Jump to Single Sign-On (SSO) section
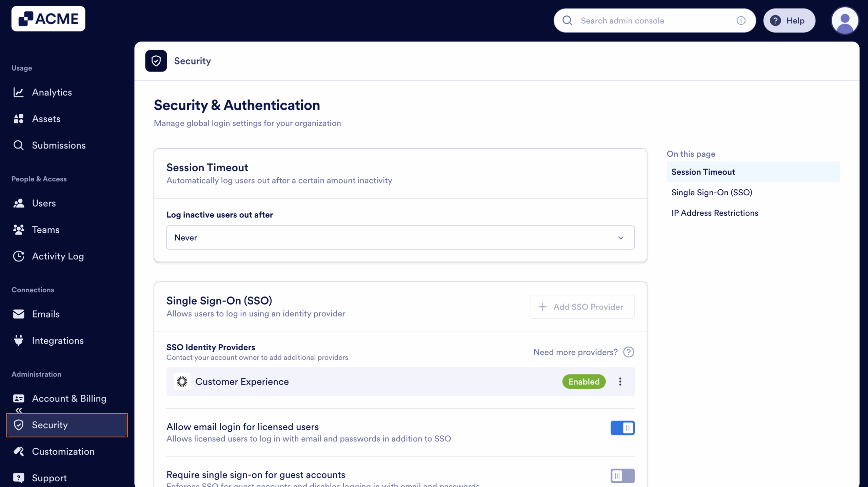 (x=712, y=192)
